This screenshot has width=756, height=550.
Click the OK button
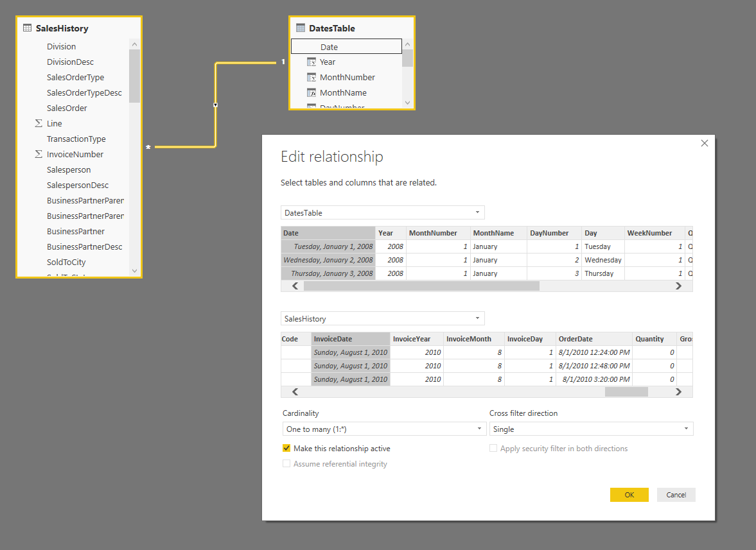[629, 495]
